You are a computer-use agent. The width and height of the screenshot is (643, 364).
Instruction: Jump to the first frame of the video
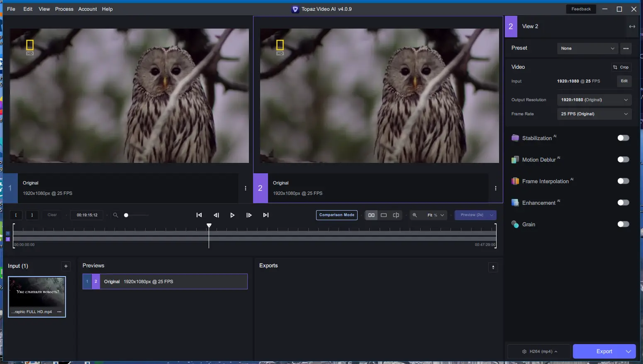tap(199, 215)
